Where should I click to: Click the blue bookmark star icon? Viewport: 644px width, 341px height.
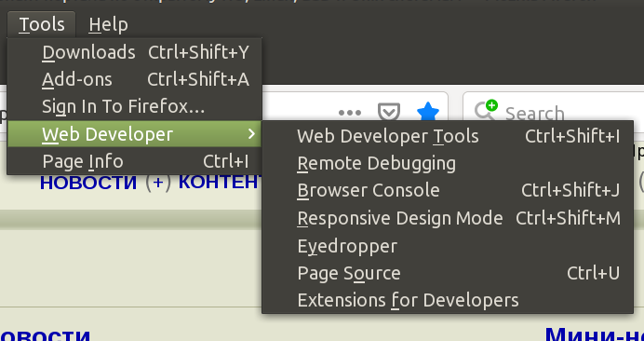(428, 113)
